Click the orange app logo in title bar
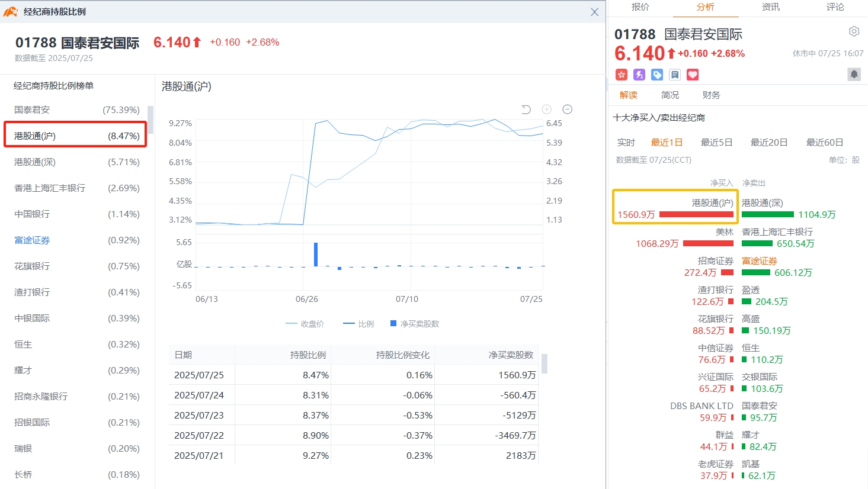The height and width of the screenshot is (489, 868). [10, 12]
